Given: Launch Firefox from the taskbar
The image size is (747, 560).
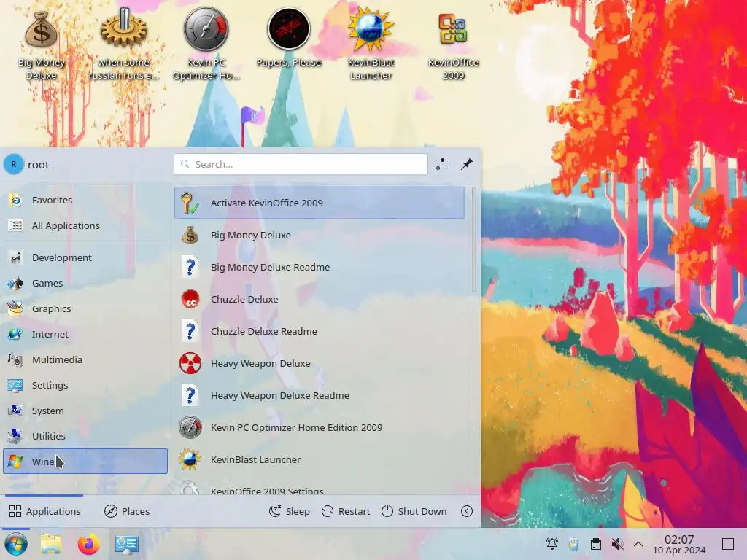Looking at the screenshot, I should tap(88, 544).
